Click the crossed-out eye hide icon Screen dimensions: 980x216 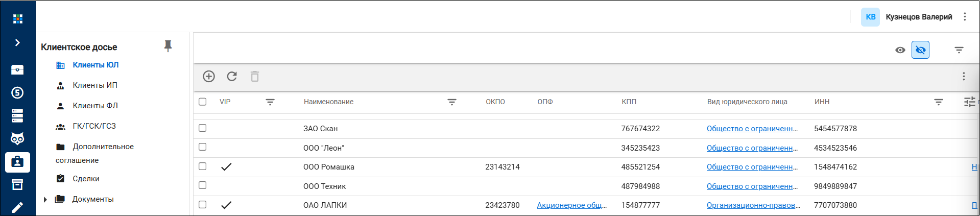(x=920, y=50)
